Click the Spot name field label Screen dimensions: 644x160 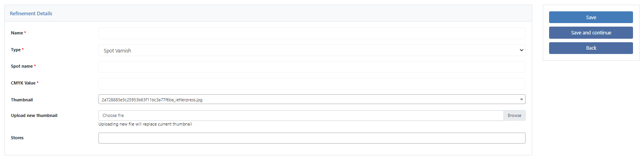(22, 66)
